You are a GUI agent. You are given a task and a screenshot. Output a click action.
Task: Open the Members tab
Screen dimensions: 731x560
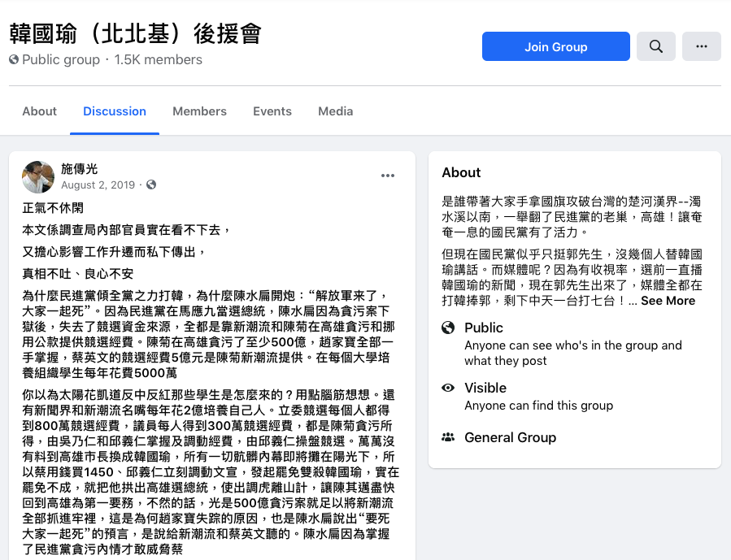click(199, 111)
